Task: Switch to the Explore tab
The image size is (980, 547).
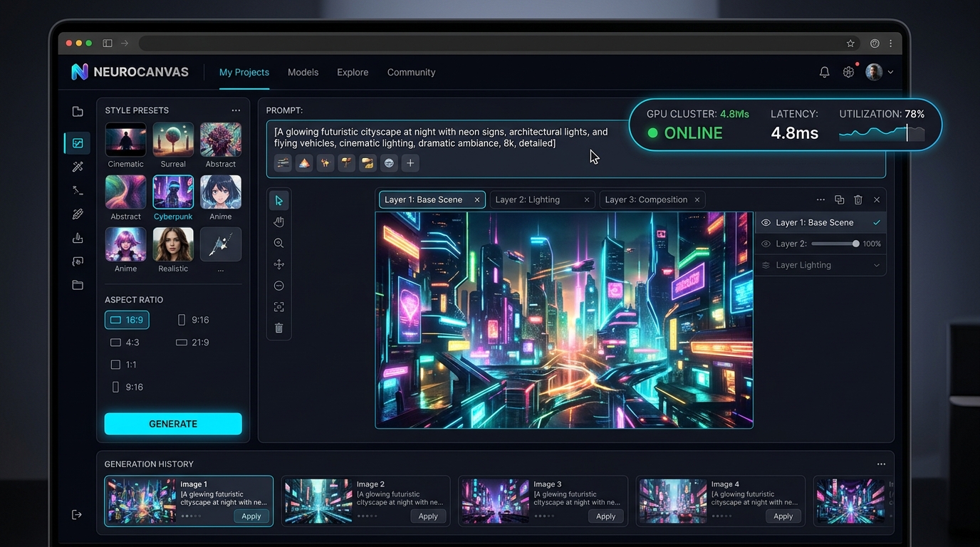Action: 353,73
